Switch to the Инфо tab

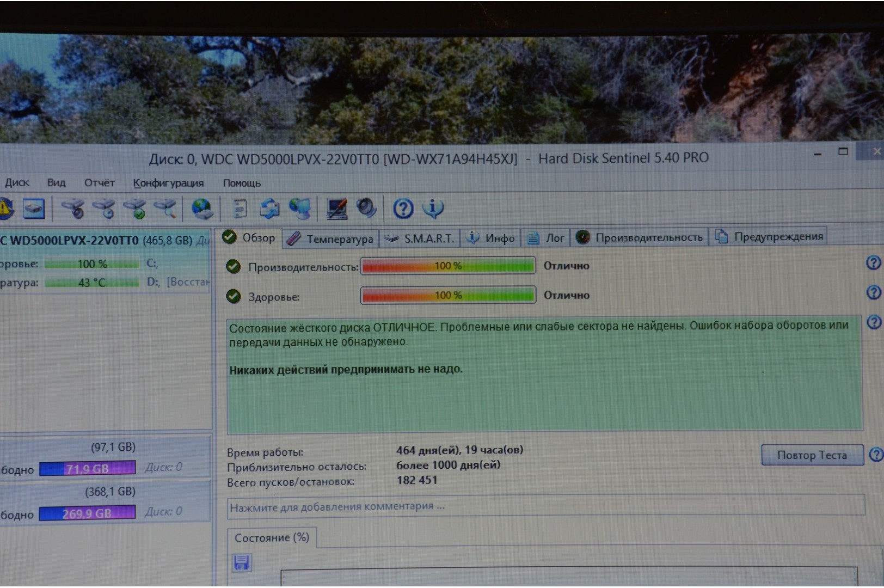(490, 238)
